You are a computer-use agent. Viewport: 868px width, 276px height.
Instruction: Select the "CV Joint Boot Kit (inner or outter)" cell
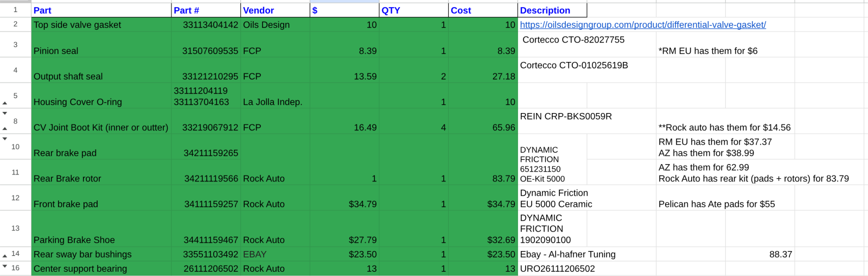point(101,121)
